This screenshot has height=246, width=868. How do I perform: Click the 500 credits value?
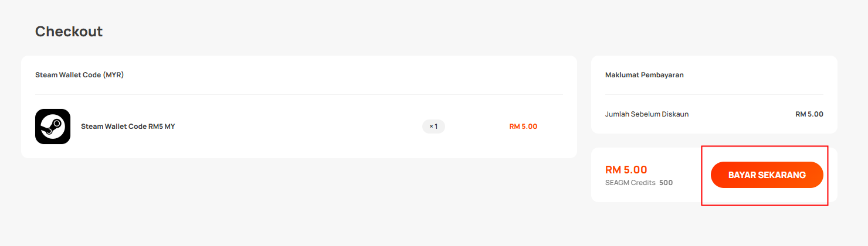[666, 183]
